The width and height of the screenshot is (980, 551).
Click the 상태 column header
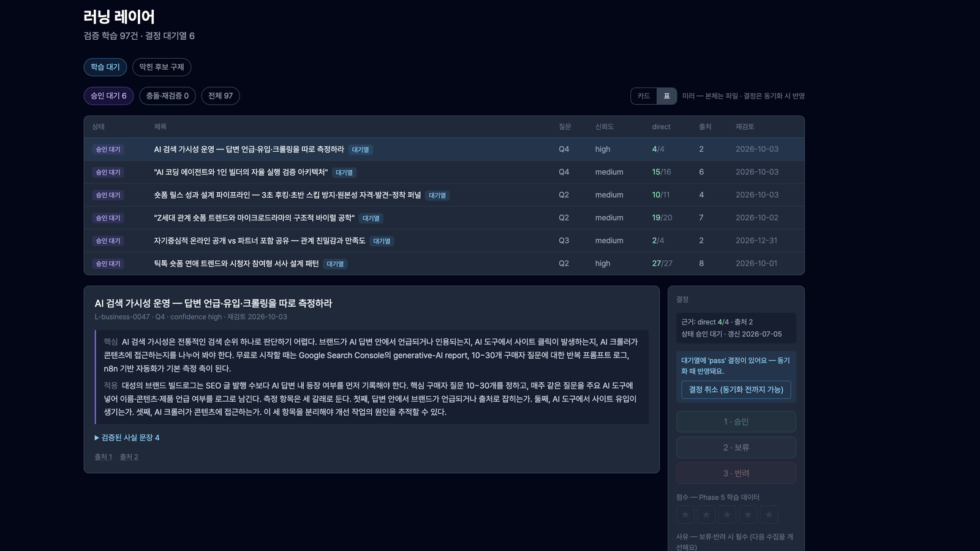point(98,127)
